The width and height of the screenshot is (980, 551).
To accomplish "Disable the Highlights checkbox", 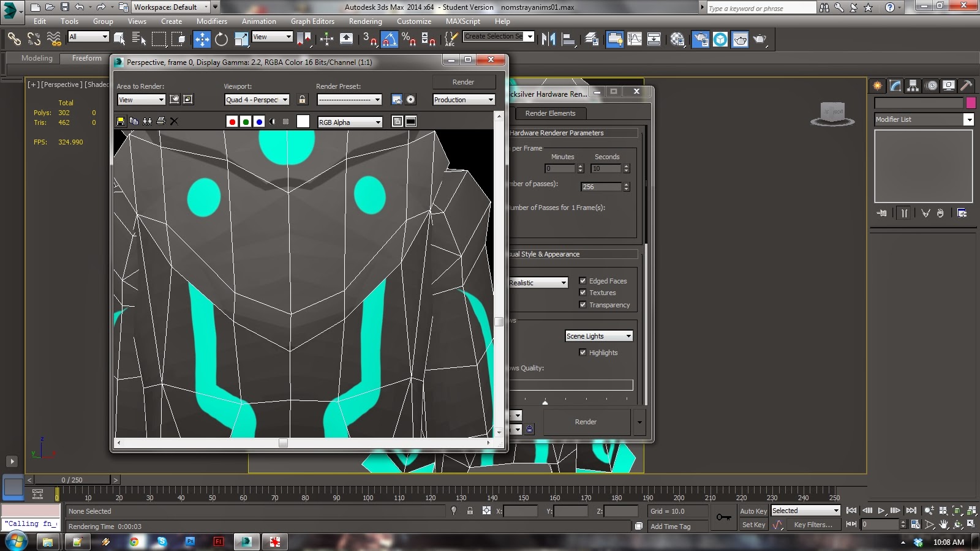I will pos(582,353).
